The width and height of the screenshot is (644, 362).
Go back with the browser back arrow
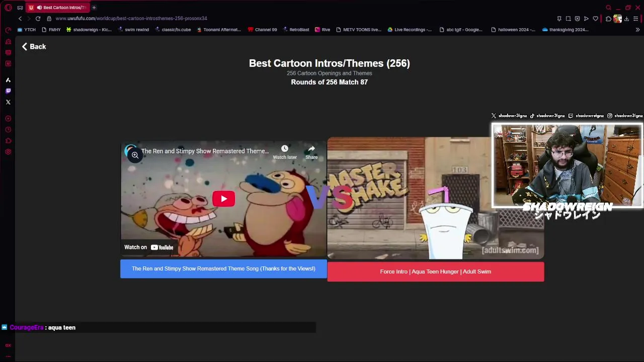20,19
